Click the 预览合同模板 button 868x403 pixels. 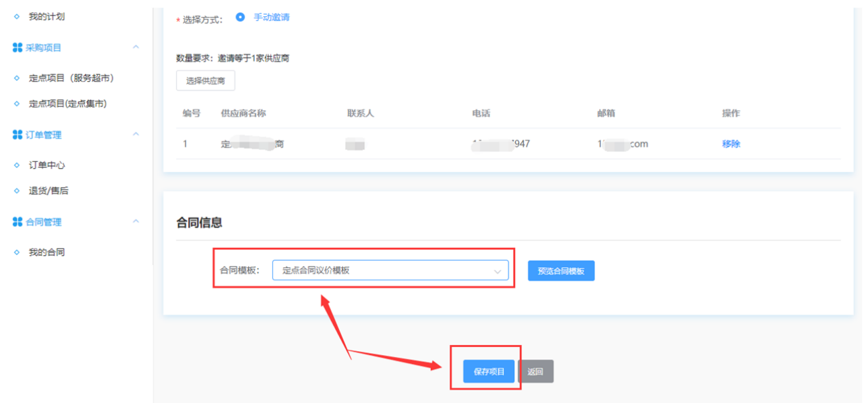tap(561, 271)
